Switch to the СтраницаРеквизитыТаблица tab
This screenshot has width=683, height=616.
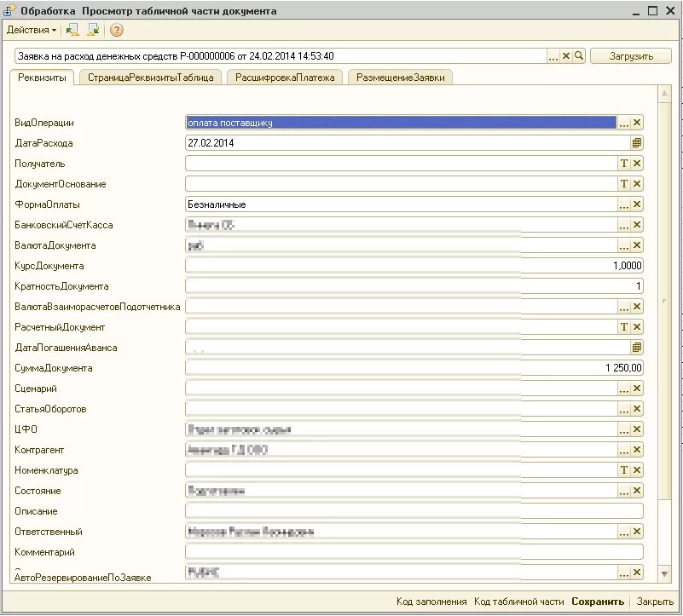tap(150, 78)
